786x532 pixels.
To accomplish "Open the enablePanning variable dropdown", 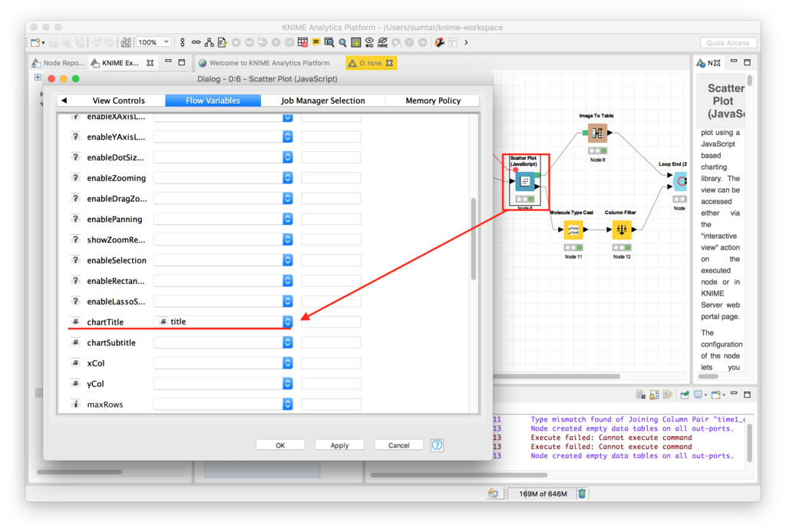I will (287, 219).
